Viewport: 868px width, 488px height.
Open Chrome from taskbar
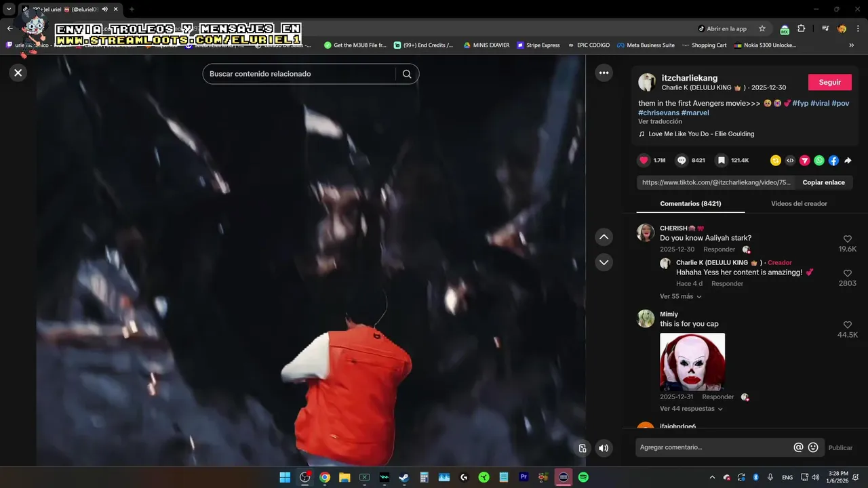point(325,477)
